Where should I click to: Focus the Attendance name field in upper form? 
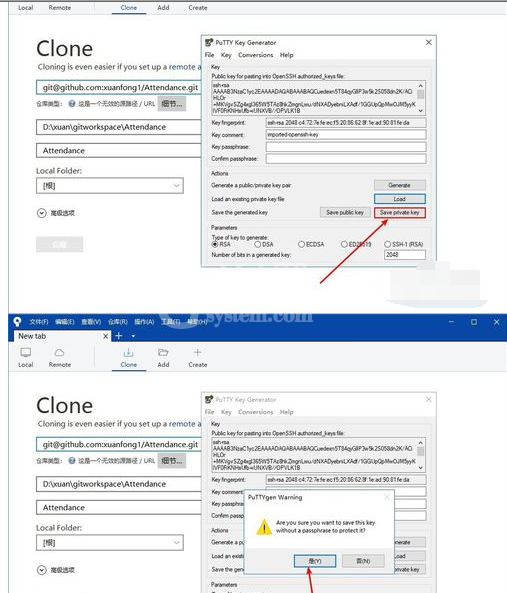pyautogui.click(x=119, y=151)
